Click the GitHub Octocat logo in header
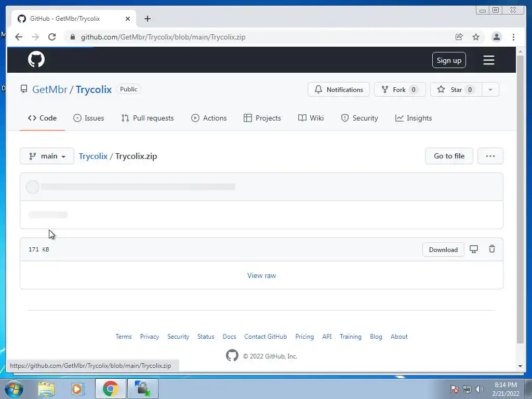The width and height of the screenshot is (532, 399). 36,59
